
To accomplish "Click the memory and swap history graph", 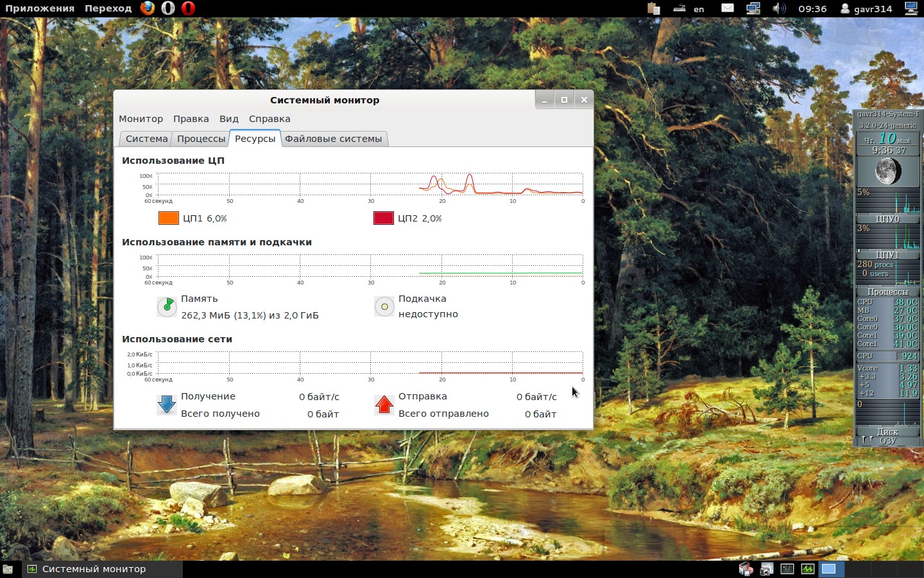I will 370,265.
